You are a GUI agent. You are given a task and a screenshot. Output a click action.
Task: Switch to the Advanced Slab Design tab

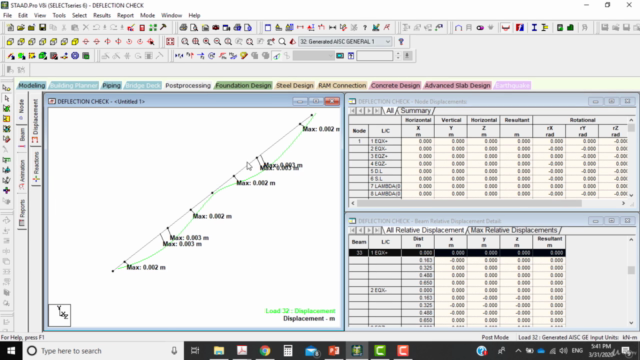[457, 85]
